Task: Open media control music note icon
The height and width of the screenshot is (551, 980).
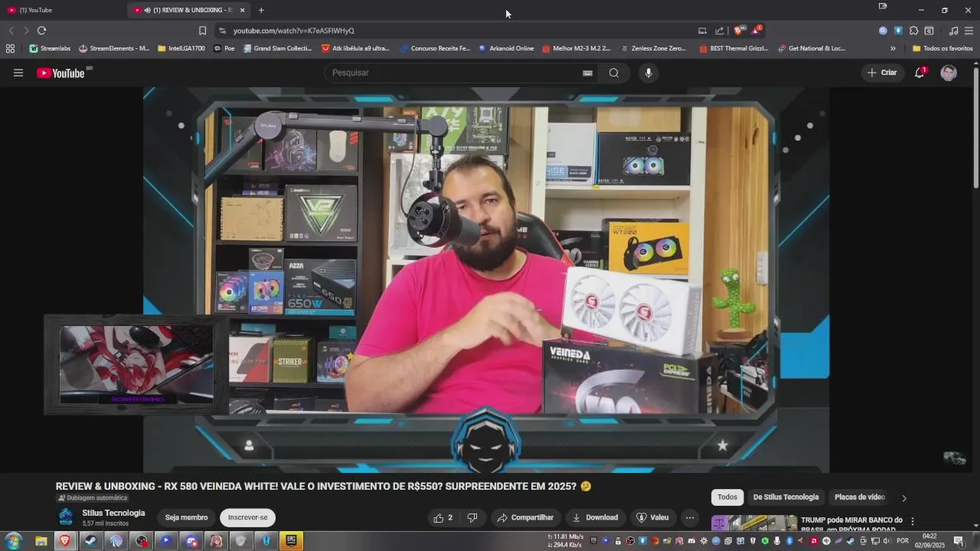Action: click(x=953, y=31)
